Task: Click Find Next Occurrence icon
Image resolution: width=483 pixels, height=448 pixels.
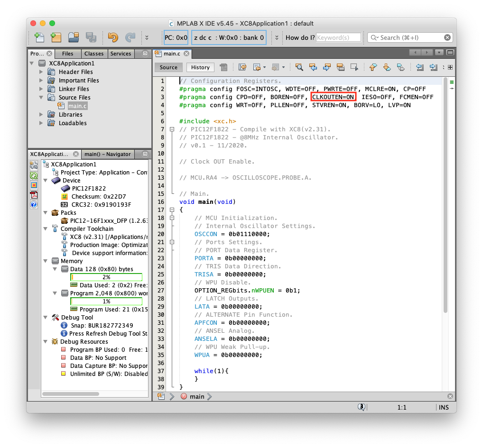Action: point(327,67)
